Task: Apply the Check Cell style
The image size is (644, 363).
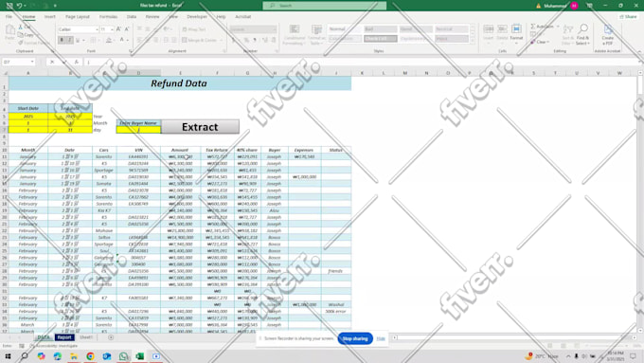Action: [381, 39]
